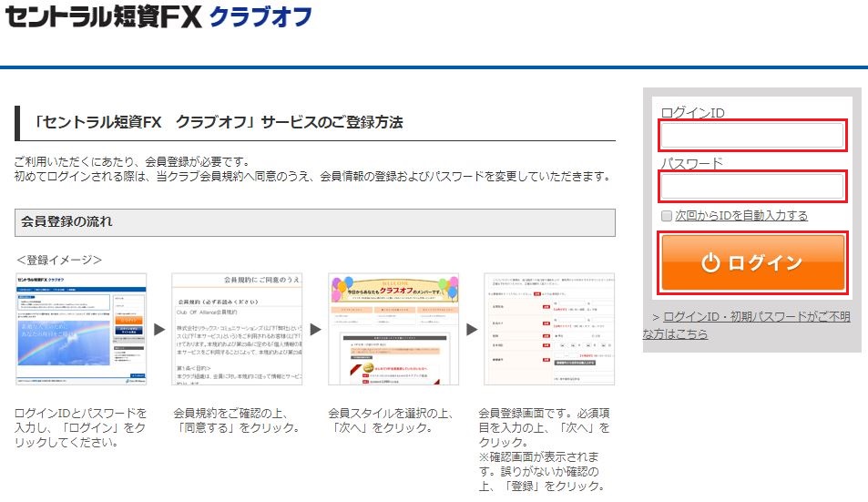Click the サービスのご登録方法 heading

point(218,122)
